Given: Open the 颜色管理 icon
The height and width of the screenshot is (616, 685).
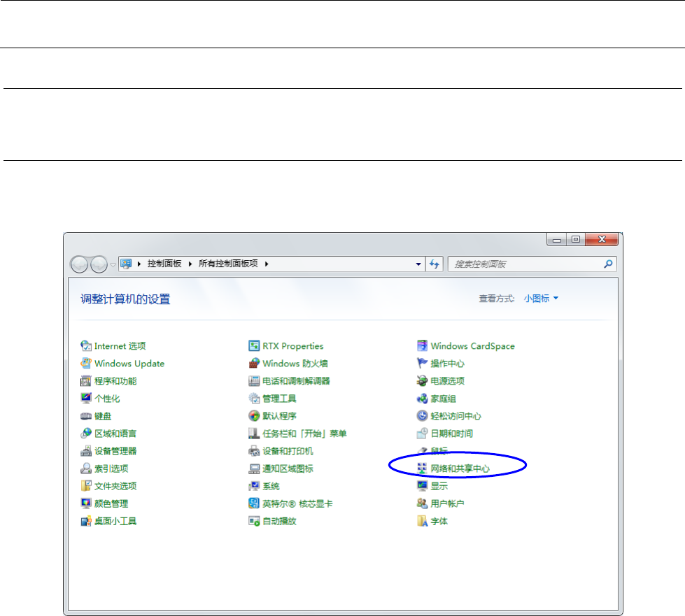Looking at the screenshot, I should tap(86, 503).
